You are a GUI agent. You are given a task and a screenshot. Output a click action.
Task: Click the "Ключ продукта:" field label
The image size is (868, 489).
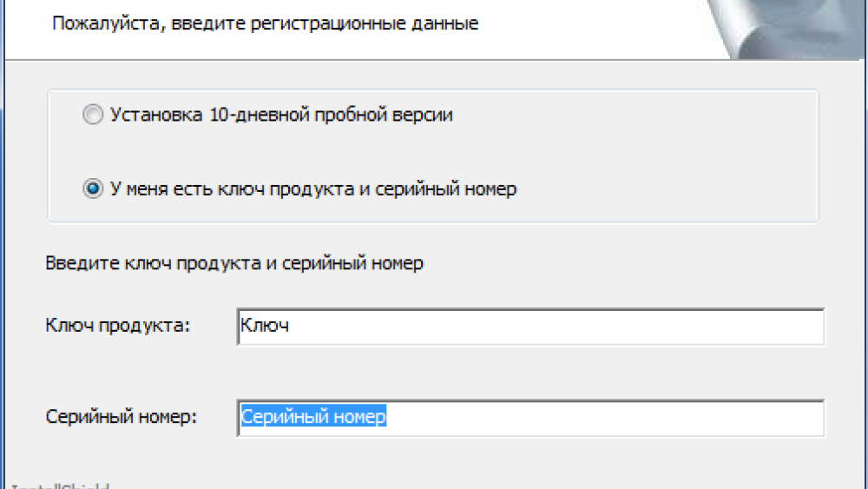tap(117, 326)
